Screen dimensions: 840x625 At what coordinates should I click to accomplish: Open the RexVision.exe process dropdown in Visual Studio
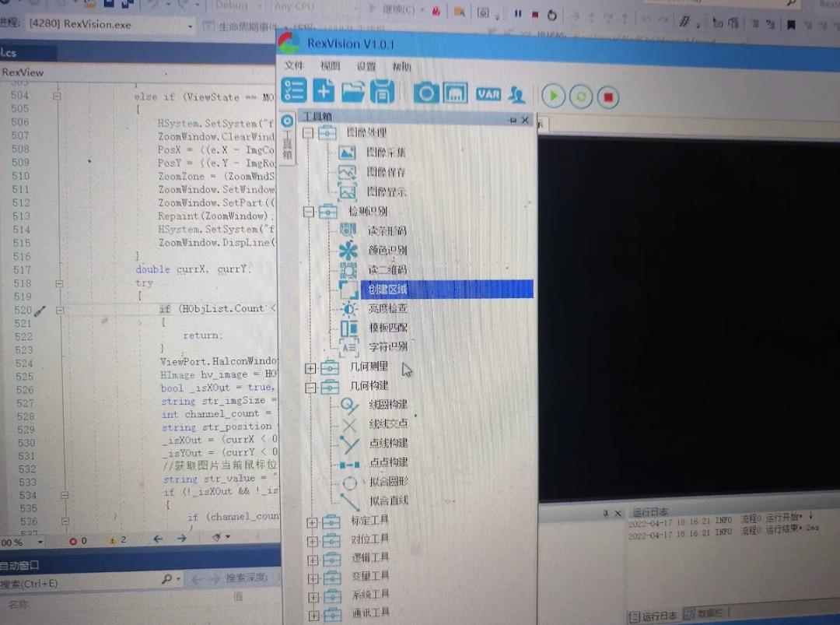pyautogui.click(x=191, y=26)
